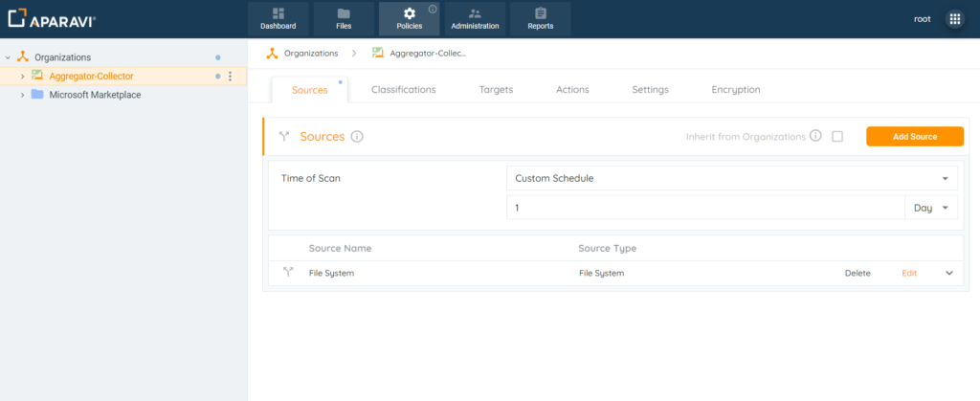The width and height of the screenshot is (980, 401).
Task: Collapse the Organizations tree node
Action: [8, 57]
